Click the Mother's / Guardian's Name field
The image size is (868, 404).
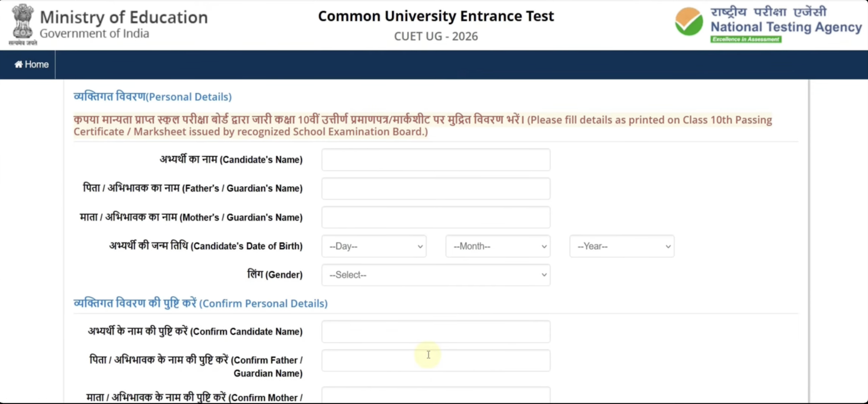click(436, 217)
